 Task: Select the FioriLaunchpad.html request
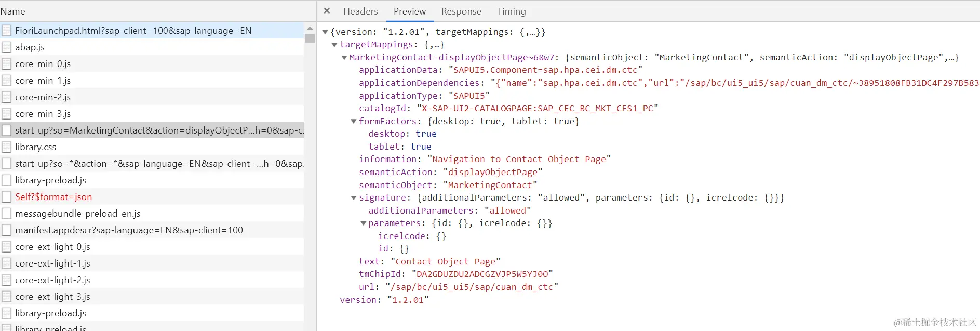click(152, 31)
